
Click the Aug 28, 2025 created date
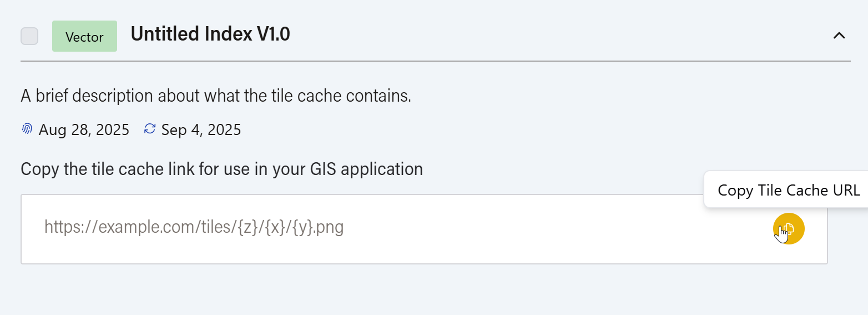[84, 130]
